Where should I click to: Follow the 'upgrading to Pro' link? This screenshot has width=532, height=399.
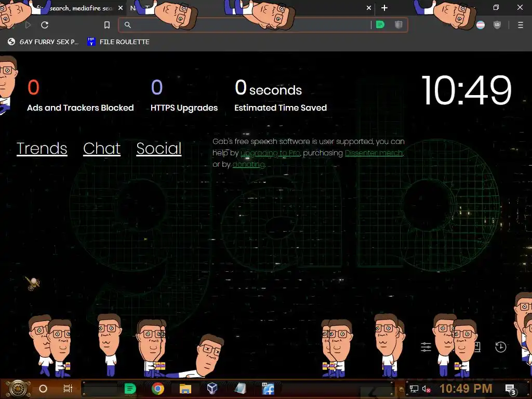[270, 153]
